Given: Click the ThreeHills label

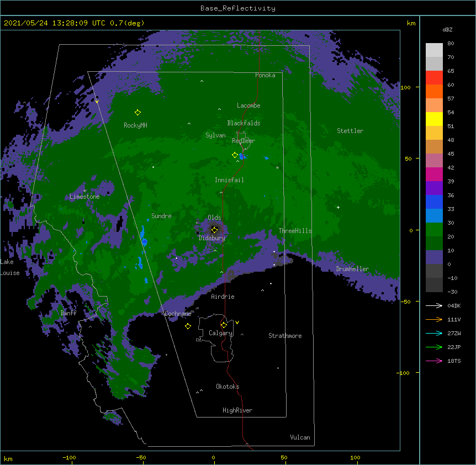Looking at the screenshot, I should point(295,231).
